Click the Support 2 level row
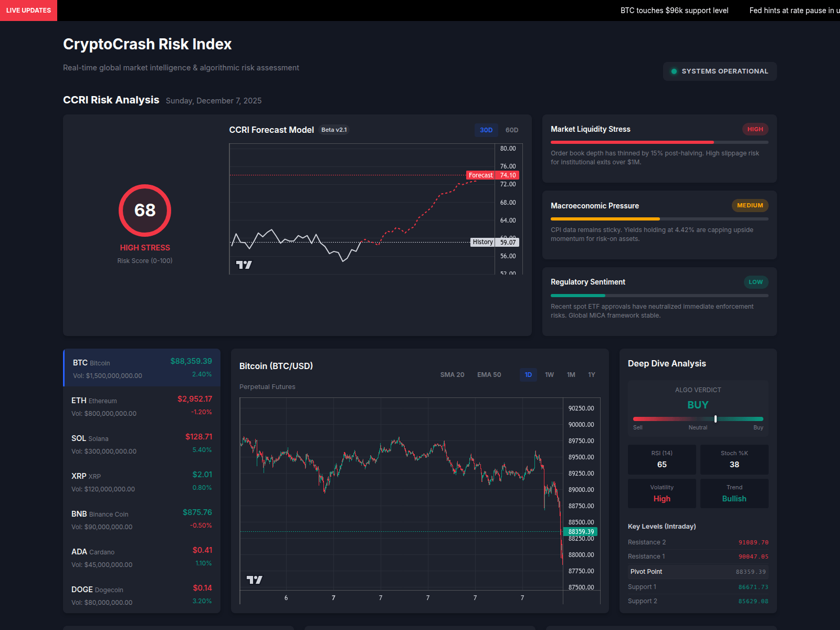The image size is (840, 630). coord(698,601)
